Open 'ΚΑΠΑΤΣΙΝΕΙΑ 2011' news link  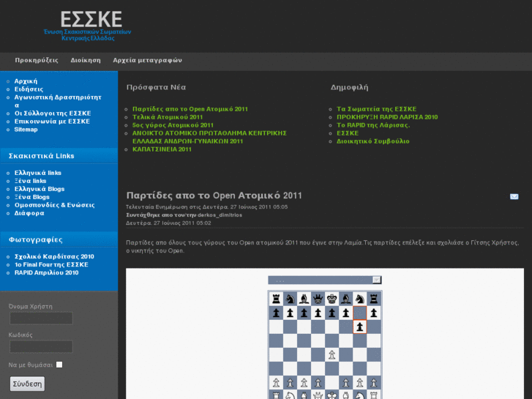click(x=162, y=149)
